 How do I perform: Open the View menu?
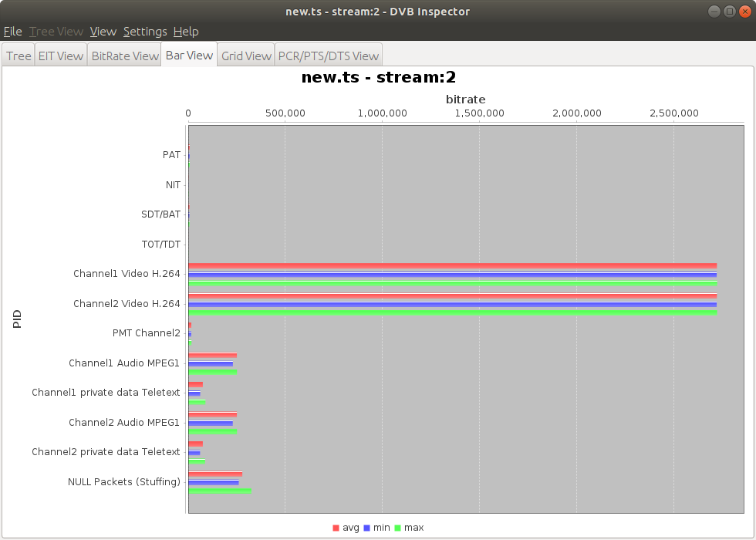pos(103,32)
